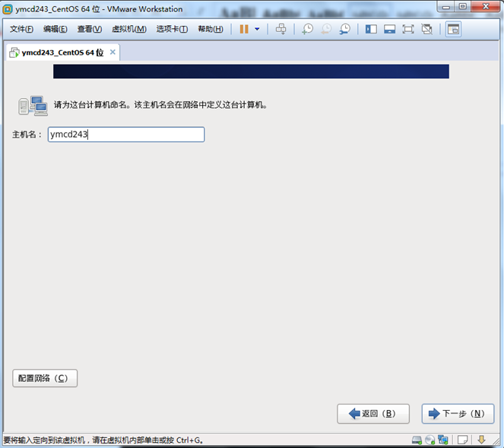
Task: Revert to previous snapshot icon
Action: (x=326, y=29)
